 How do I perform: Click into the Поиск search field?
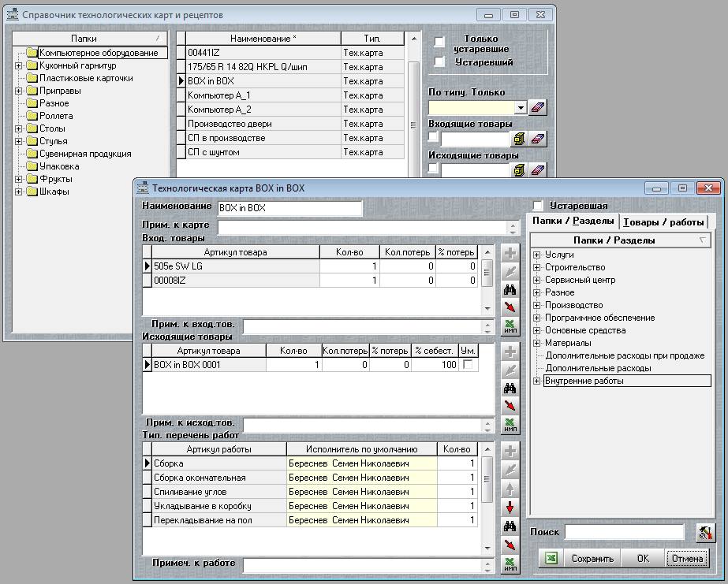[625, 533]
